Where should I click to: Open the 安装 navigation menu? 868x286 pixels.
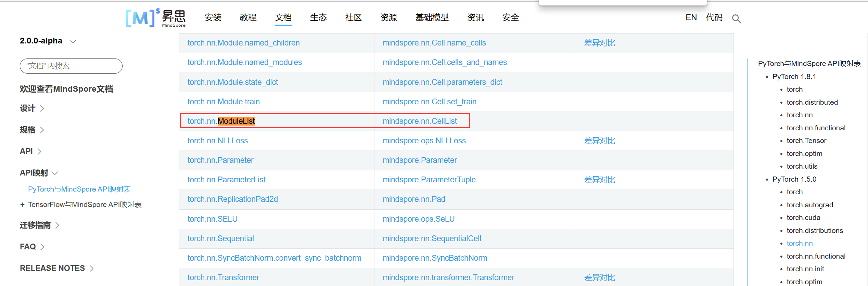pos(213,17)
